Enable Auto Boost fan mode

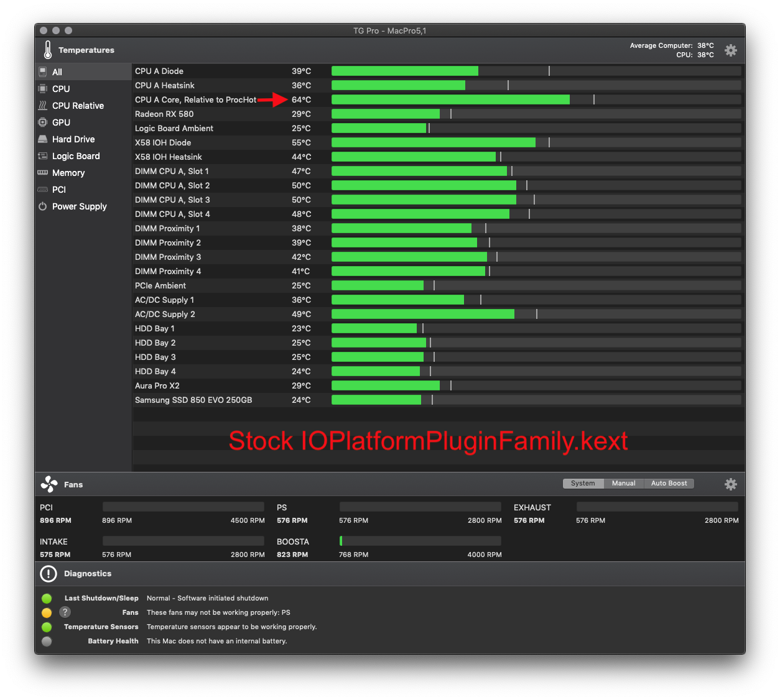click(669, 483)
